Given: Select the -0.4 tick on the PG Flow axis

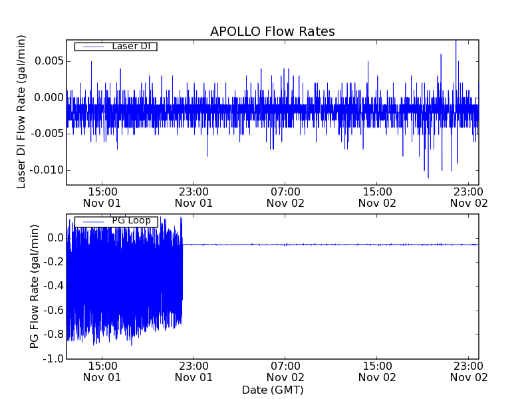Looking at the screenshot, I should [x=54, y=286].
